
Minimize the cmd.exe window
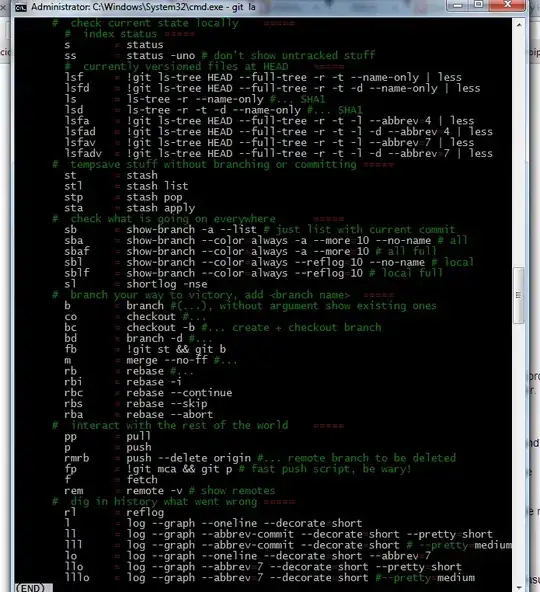pyautogui.click(x=458, y=5)
